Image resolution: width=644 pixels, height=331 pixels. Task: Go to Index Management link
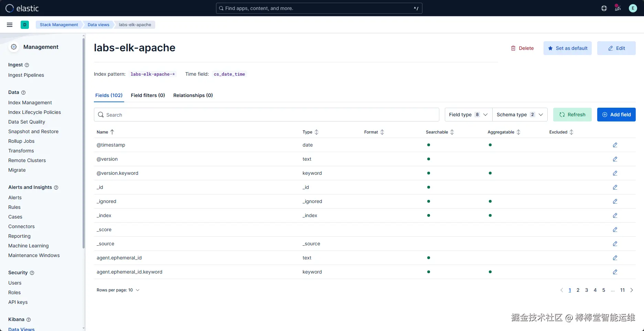pyautogui.click(x=30, y=103)
